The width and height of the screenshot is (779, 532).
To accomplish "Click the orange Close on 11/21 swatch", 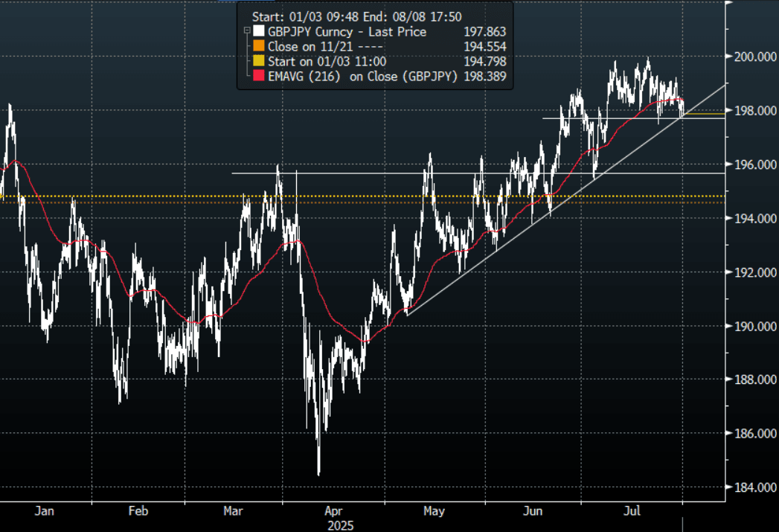I will (258, 46).
